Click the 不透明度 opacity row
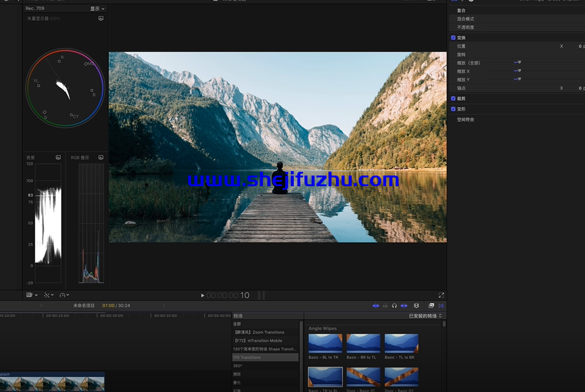Screen dimensions: 585x392 click(517, 27)
